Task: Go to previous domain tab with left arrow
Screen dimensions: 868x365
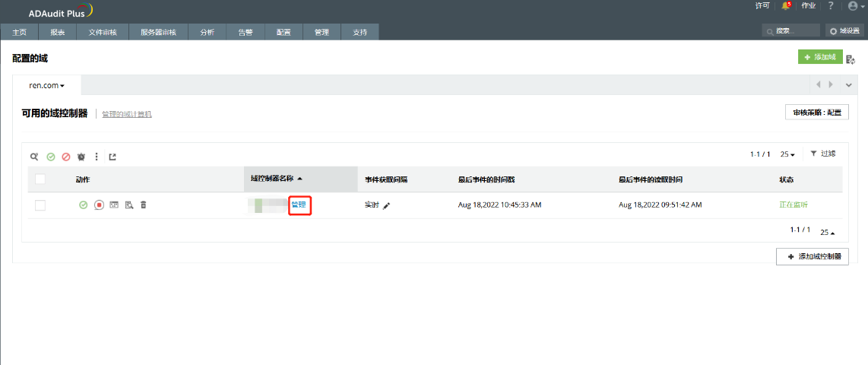Action: (x=819, y=84)
